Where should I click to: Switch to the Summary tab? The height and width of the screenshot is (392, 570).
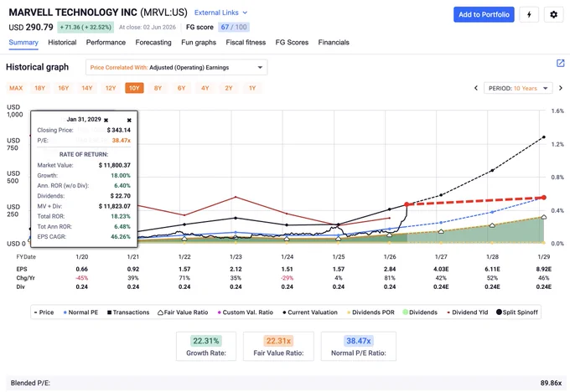point(23,43)
